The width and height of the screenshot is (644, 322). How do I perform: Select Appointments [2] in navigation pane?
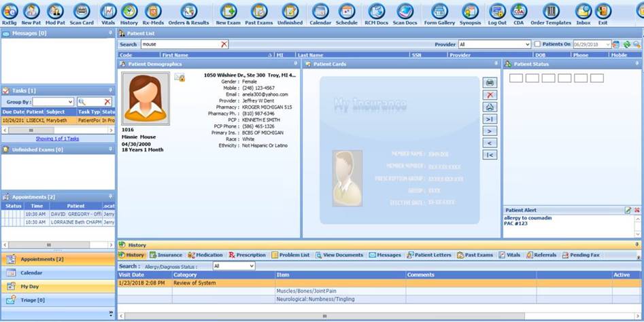pos(58,260)
